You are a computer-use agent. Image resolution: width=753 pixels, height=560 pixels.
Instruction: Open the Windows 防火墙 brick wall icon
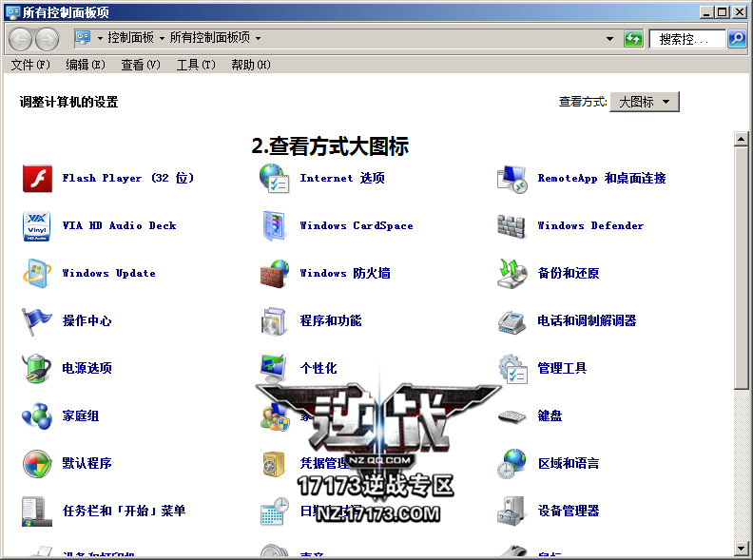(274, 273)
